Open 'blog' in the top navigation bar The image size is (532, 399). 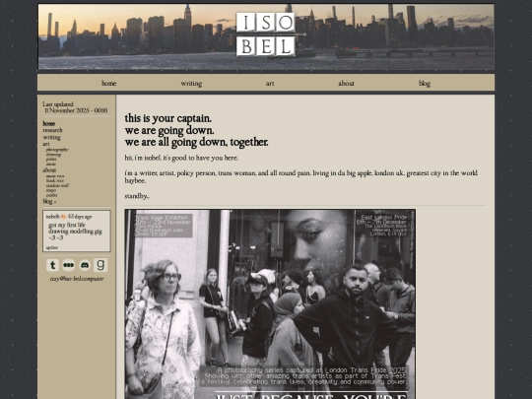pos(425,84)
